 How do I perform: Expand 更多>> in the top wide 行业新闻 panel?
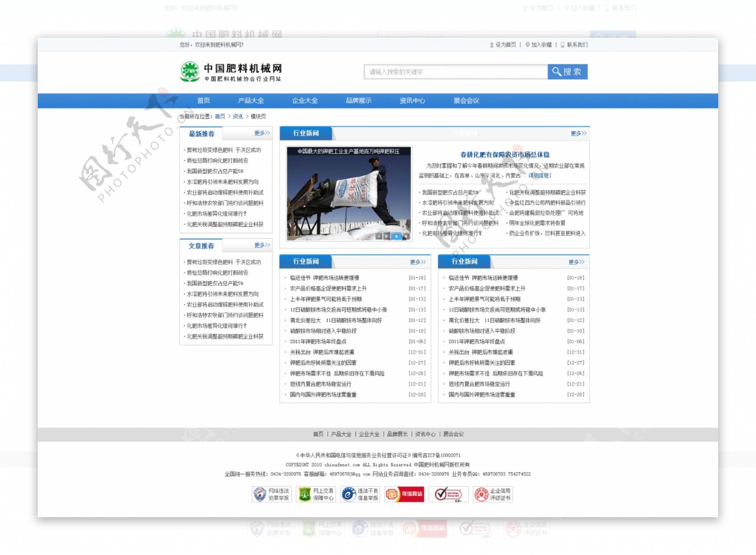point(578,134)
